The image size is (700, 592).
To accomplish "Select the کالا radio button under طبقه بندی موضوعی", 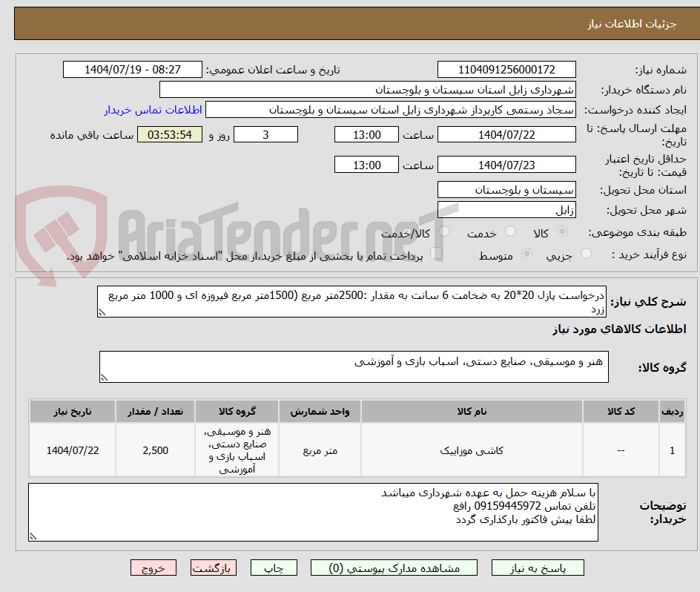I will tap(561, 231).
